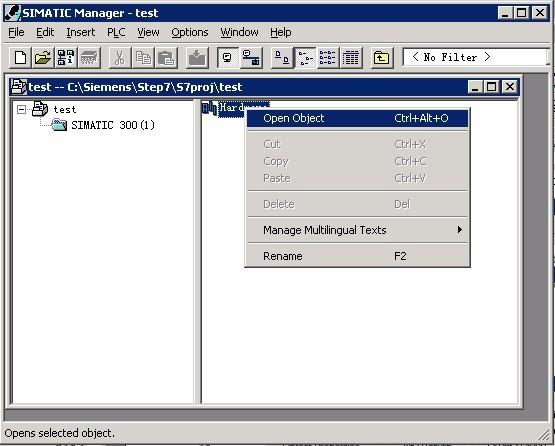
Task: Open project using the folder toolbar icon
Action: pyautogui.click(x=43, y=57)
